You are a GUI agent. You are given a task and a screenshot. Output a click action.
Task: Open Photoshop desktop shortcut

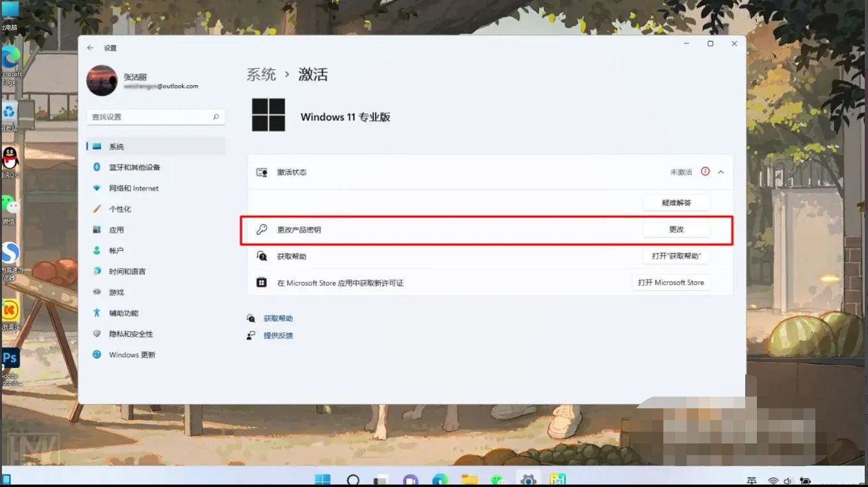(x=10, y=358)
